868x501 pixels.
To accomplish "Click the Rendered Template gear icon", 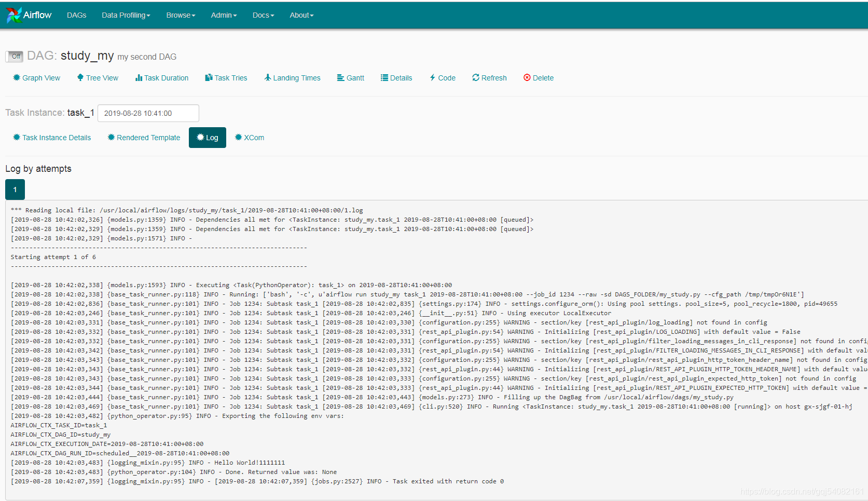I will (x=111, y=137).
